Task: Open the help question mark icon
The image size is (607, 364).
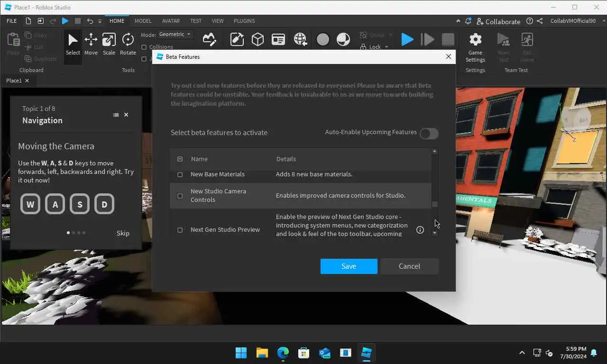Action: (529, 21)
